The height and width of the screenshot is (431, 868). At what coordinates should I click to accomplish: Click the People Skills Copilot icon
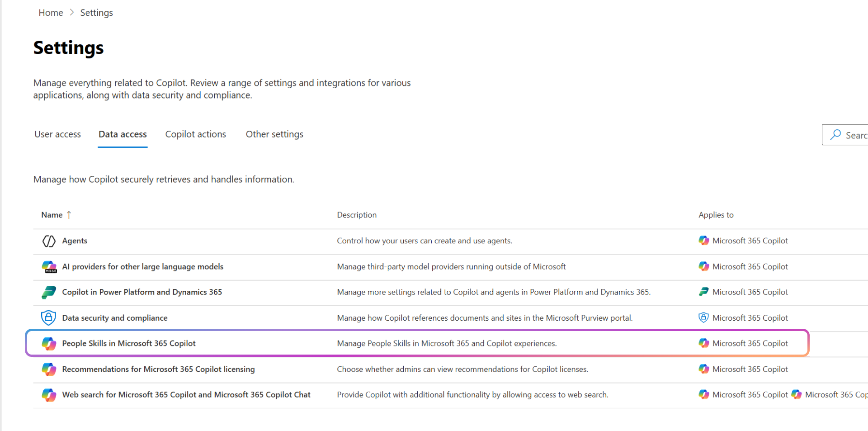49,343
